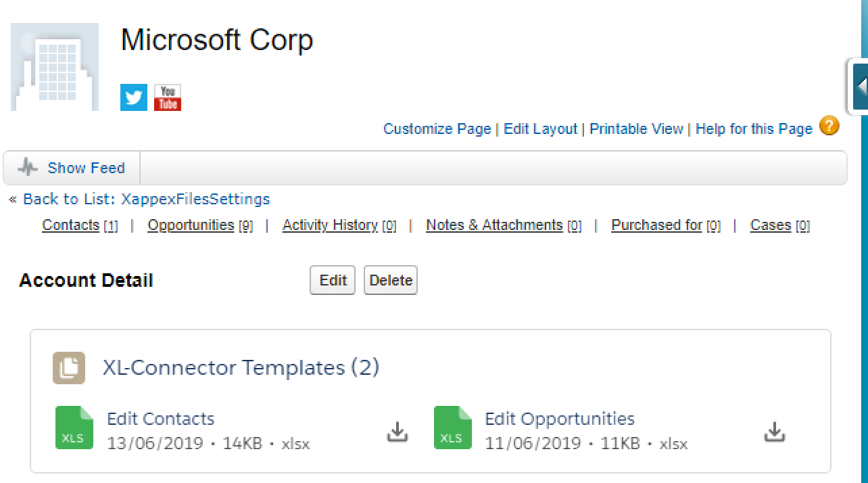Image resolution: width=868 pixels, height=483 pixels.
Task: Click the 13/06/2019 · 14KB · xlsx file details
Action: [x=208, y=444]
